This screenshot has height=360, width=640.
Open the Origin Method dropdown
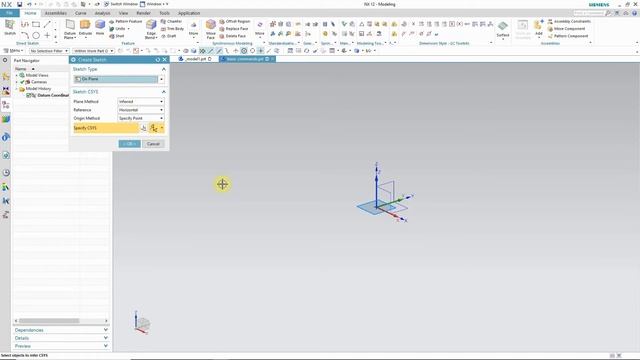[x=141, y=118]
